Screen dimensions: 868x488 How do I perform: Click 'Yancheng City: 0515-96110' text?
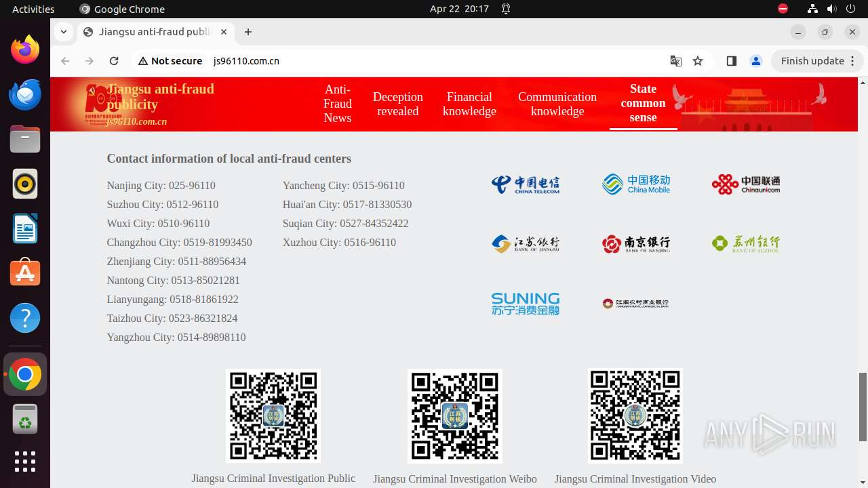(x=344, y=186)
